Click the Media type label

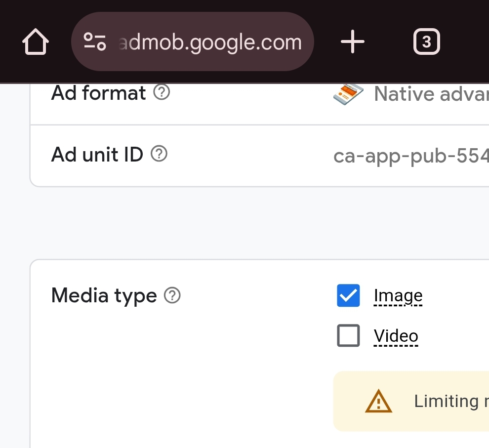coord(104,295)
